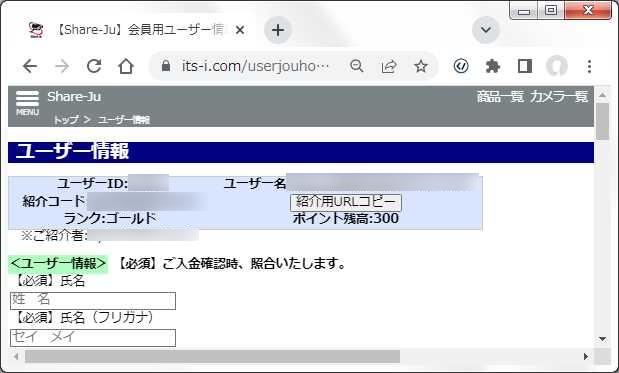Click the vertical scrollbar down arrow
The height and width of the screenshot is (373, 619).
pyautogui.click(x=602, y=339)
